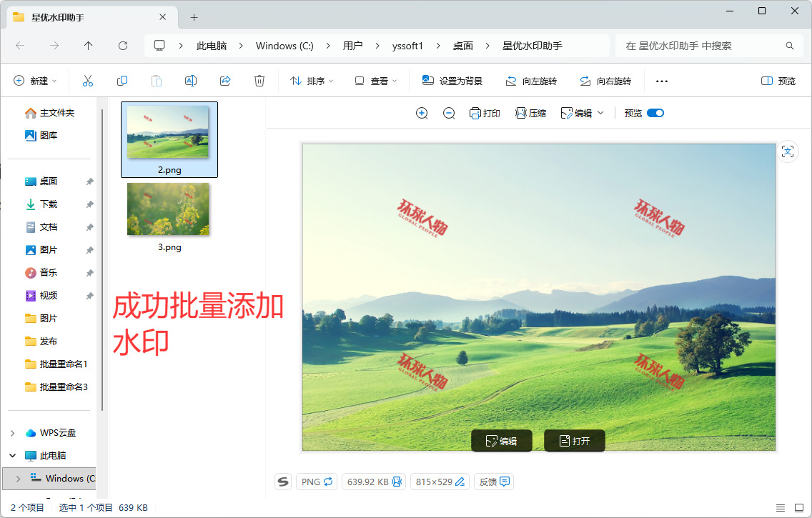The width and height of the screenshot is (812, 518).
Task: Click the Delete trash can icon
Action: (259, 81)
